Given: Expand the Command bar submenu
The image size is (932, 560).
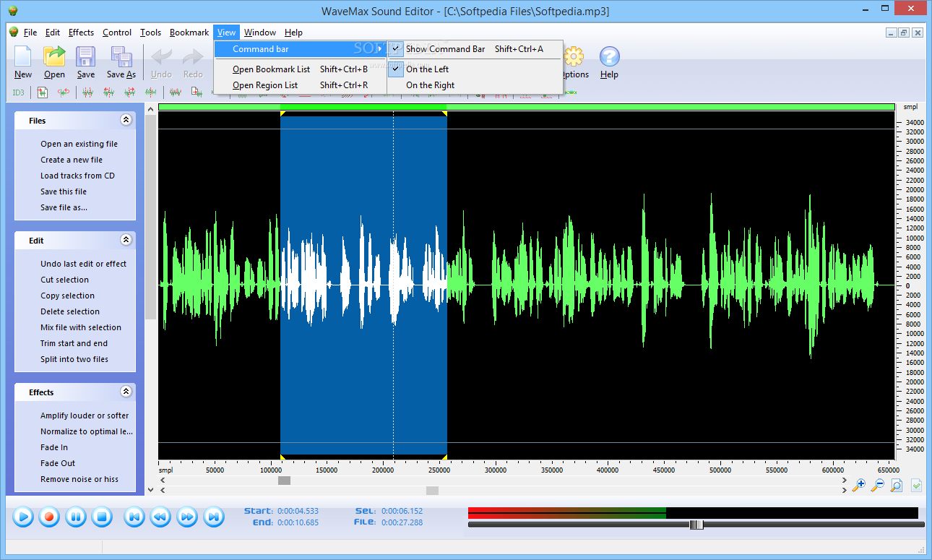Looking at the screenshot, I should tap(301, 49).
